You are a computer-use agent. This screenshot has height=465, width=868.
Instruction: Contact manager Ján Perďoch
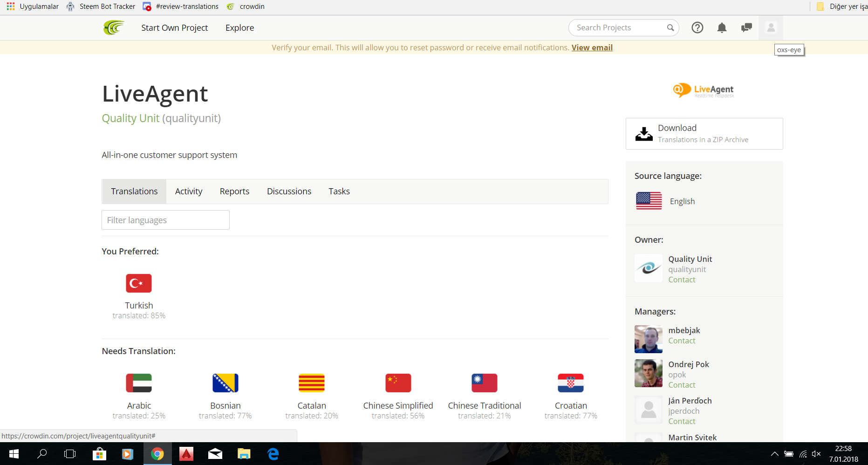682,421
